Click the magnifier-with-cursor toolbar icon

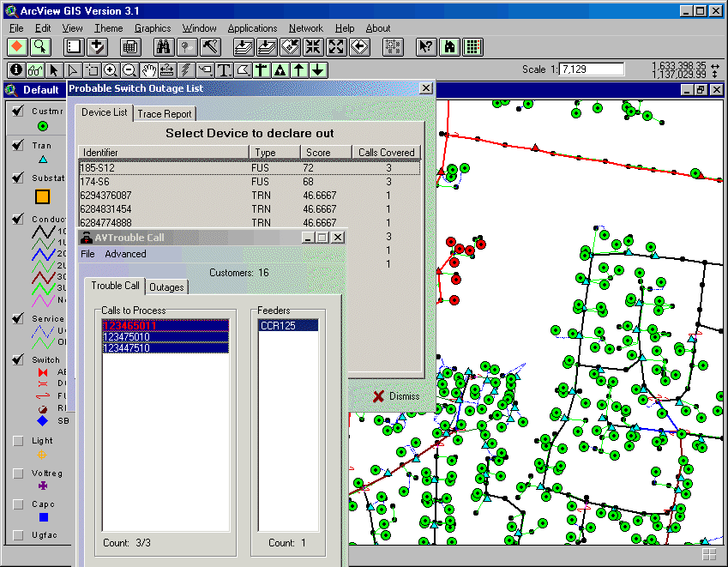40,47
